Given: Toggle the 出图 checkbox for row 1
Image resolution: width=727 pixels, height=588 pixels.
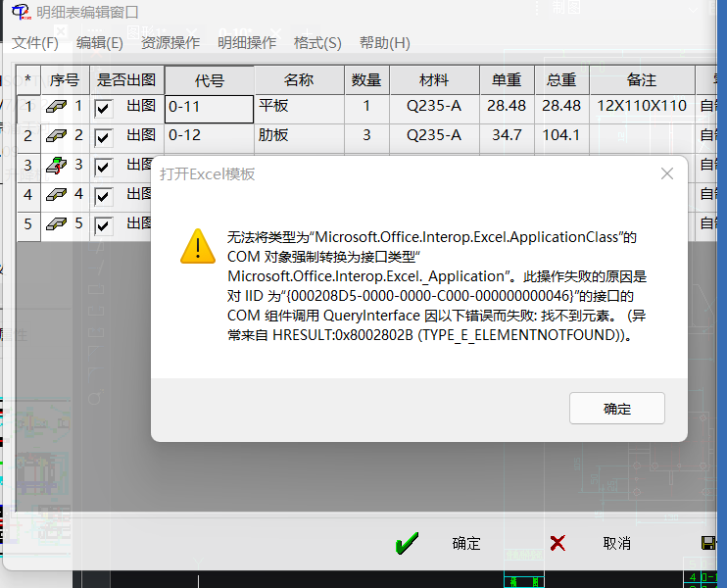Looking at the screenshot, I should tap(104, 108).
